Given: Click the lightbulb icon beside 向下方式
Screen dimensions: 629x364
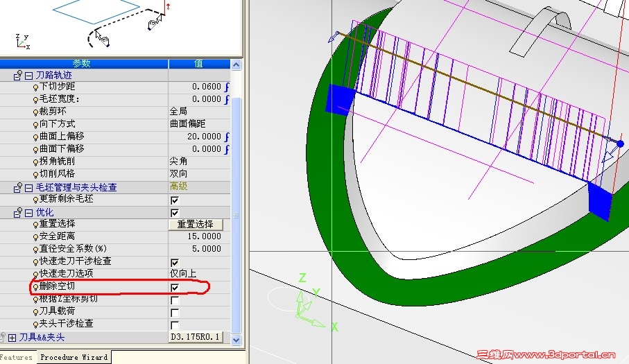Looking at the screenshot, I should pos(35,125).
